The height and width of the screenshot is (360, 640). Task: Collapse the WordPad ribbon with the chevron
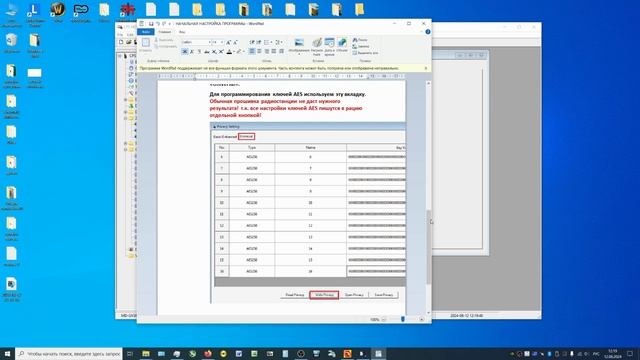pos(422,32)
